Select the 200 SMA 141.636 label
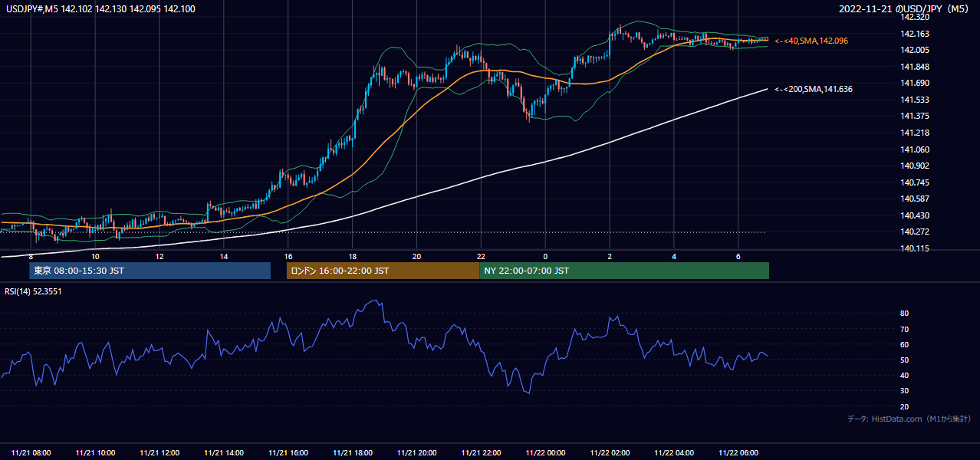Image resolution: width=980 pixels, height=460 pixels. 814,90
